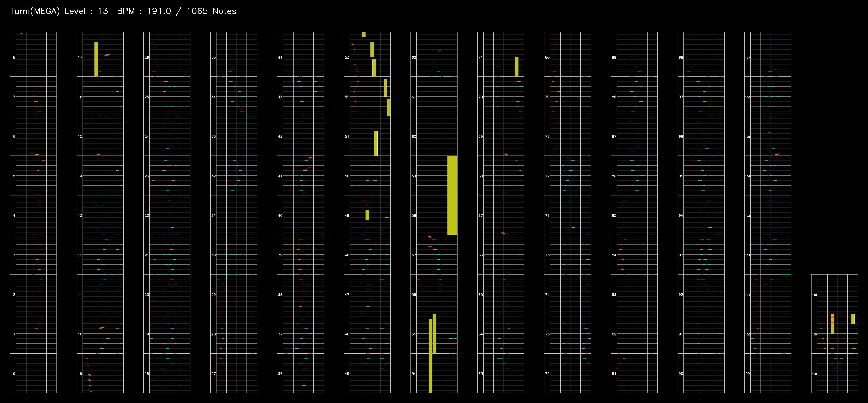
Task: Select measure number 36 label
Action: pos(280,373)
